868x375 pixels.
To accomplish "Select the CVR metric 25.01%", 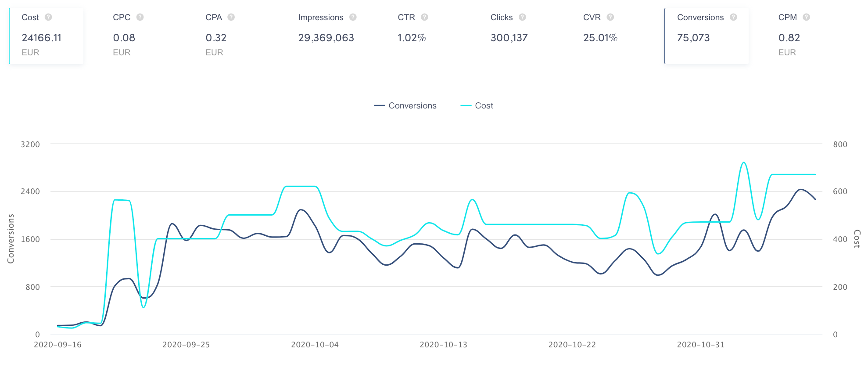I will coord(600,38).
